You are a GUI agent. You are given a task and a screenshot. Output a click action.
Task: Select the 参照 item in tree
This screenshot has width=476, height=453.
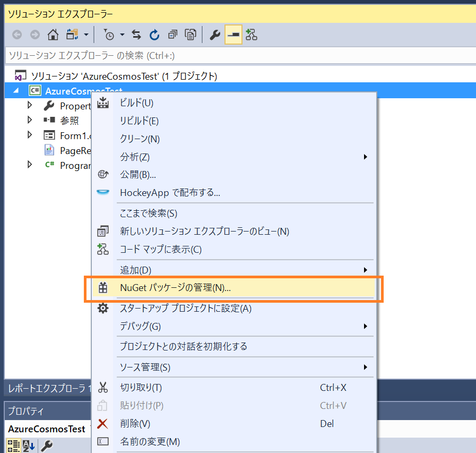69,121
